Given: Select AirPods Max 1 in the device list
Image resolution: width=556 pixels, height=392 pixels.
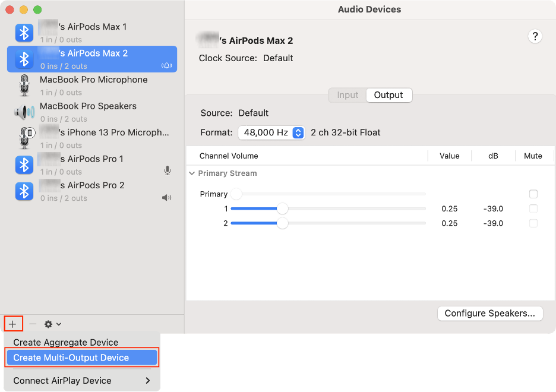Looking at the screenshot, I should pos(92,33).
